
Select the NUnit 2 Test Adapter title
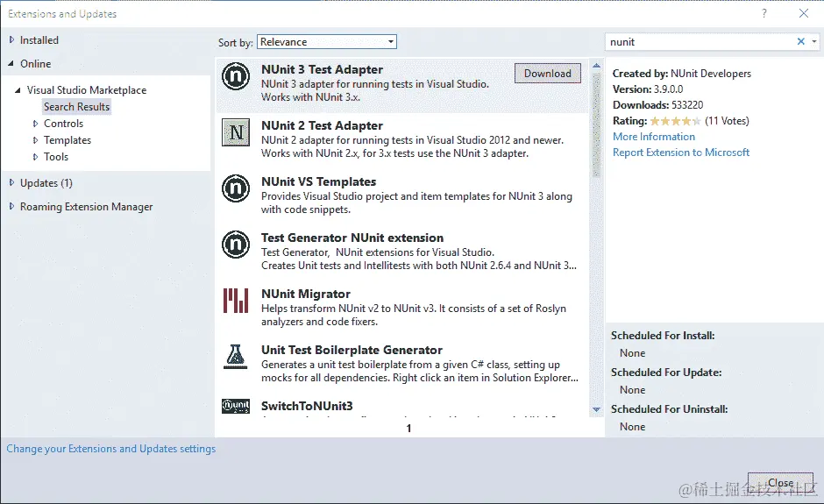point(322,125)
